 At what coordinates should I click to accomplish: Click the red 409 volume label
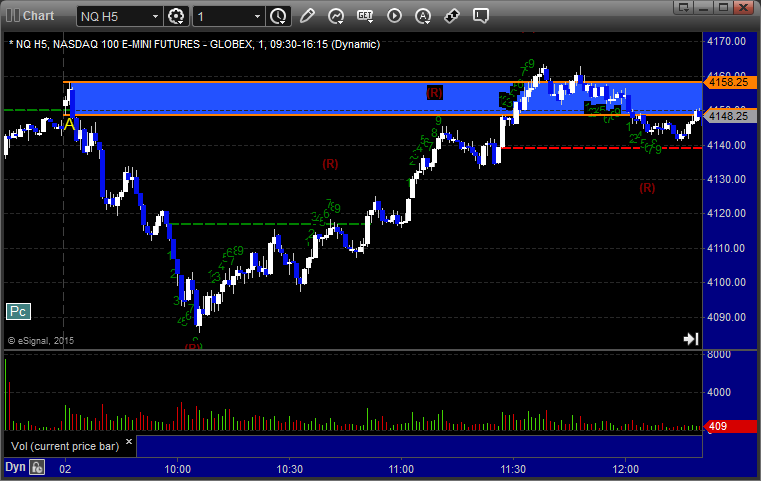pyautogui.click(x=730, y=427)
